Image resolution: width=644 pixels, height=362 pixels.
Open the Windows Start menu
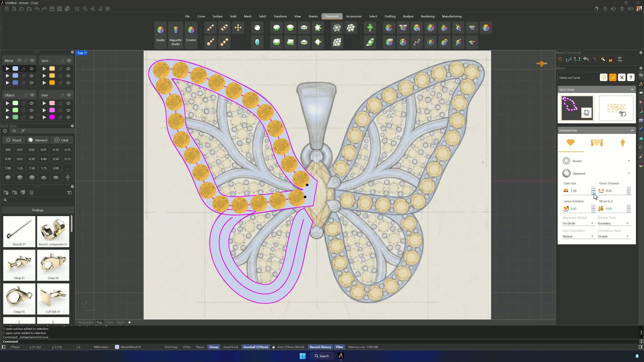click(302, 356)
